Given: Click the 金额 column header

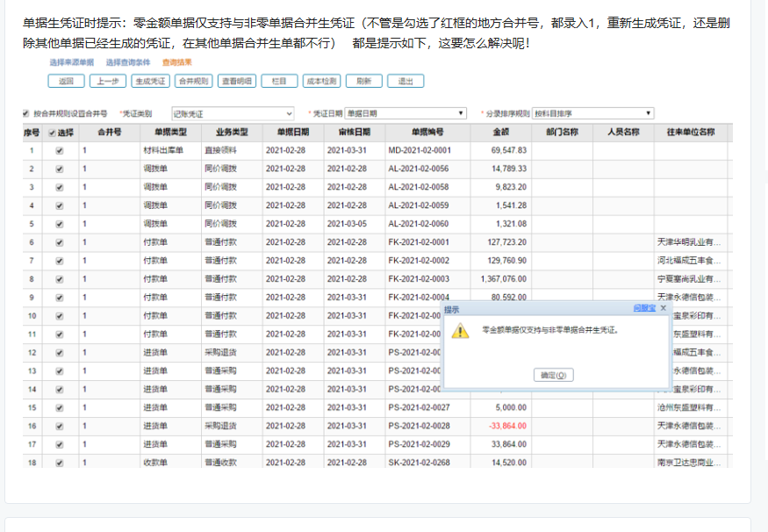Looking at the screenshot, I should pos(502,133).
